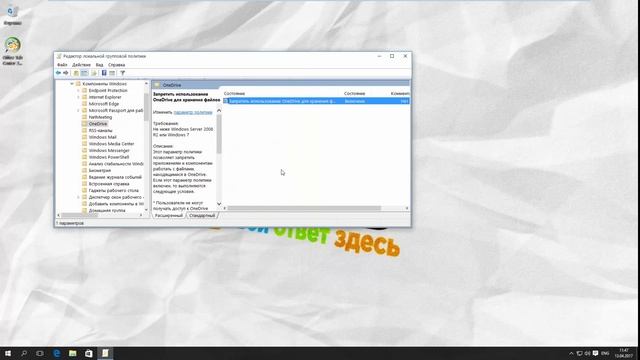This screenshot has height=360, width=640.
Task: Collapse the Компоненты Windows tree node
Action: coord(72,84)
